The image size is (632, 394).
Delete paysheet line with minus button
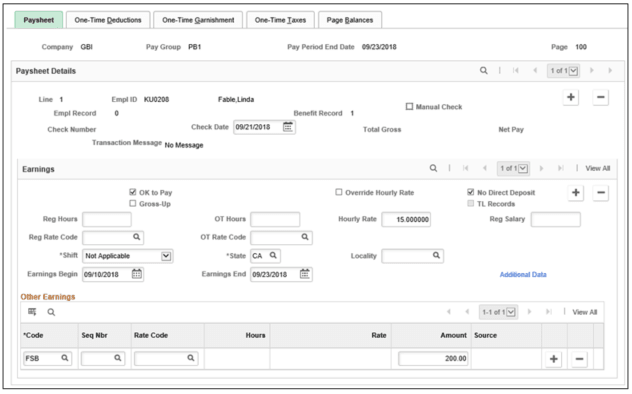600,97
